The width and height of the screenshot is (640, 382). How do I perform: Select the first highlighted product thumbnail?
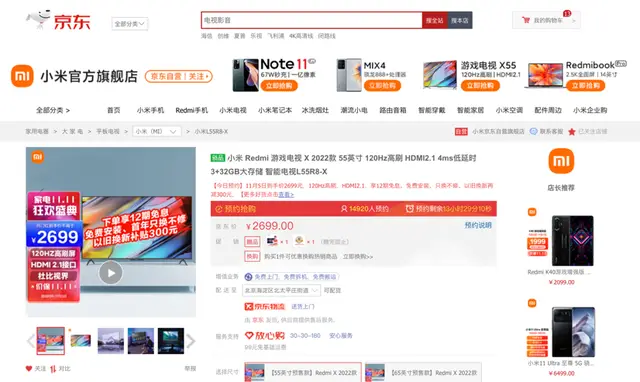51,340
